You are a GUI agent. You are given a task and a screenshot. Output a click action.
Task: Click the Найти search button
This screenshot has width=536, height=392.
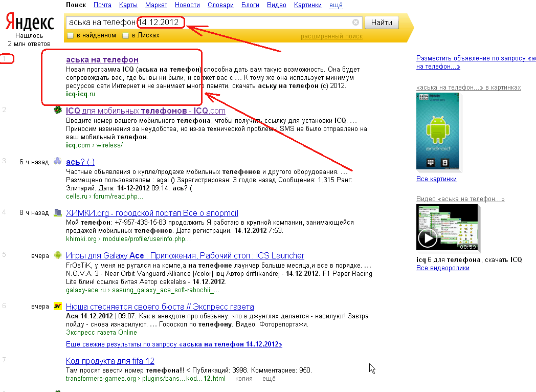click(382, 23)
